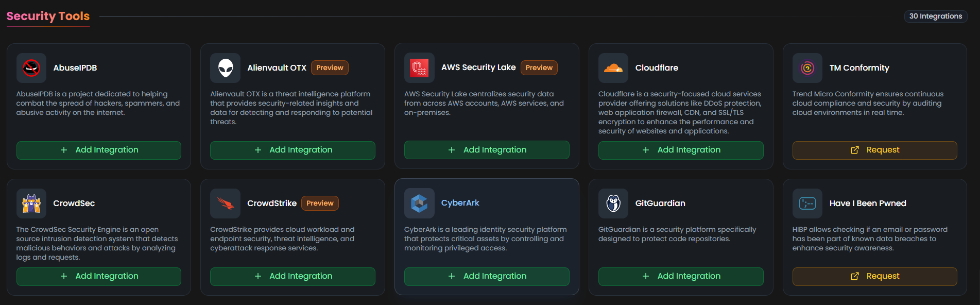Click the plus icon in Cloudflare Add Integration
The image size is (980, 305).
[x=646, y=150]
